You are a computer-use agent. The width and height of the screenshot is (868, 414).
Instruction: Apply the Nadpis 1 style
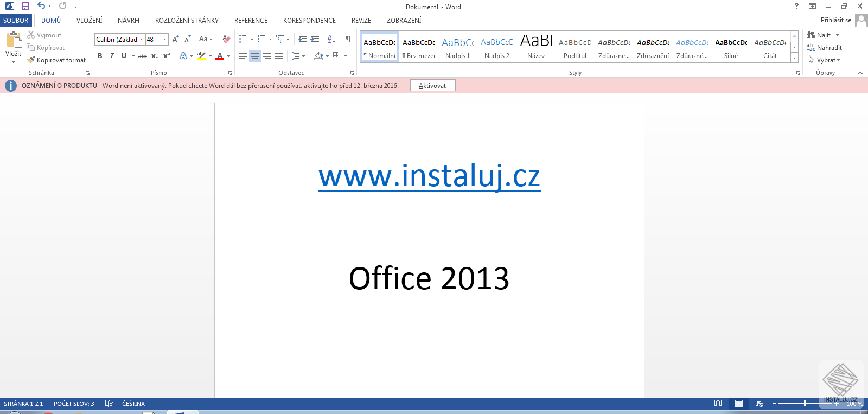click(458, 47)
